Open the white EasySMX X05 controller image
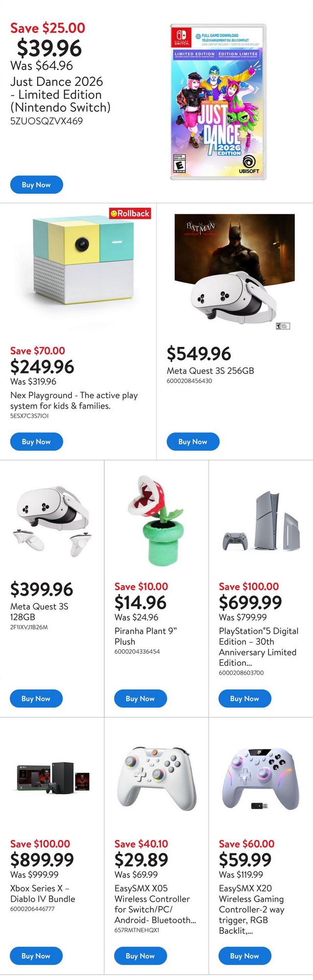This screenshot has height=980, width=313. pyautogui.click(x=156, y=777)
